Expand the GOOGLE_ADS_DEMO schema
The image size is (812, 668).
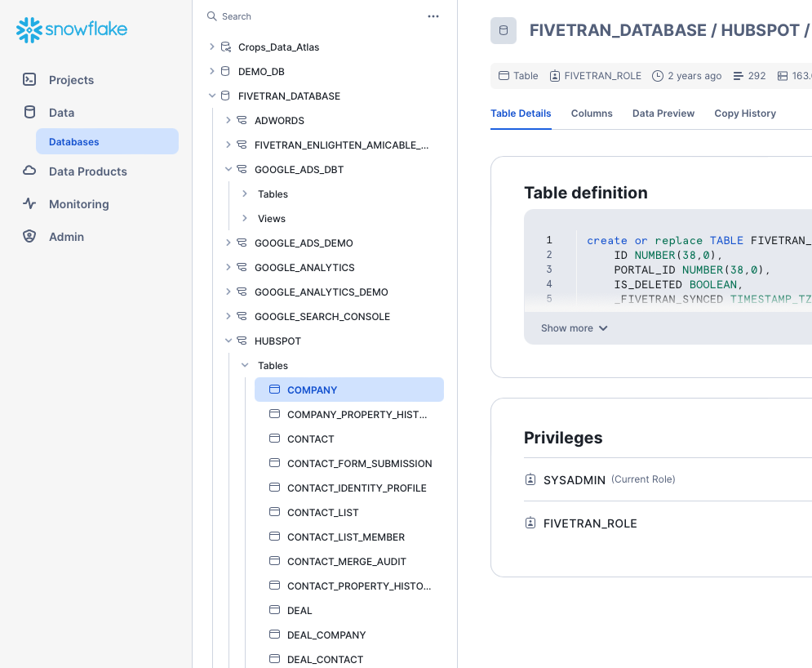pyautogui.click(x=229, y=243)
